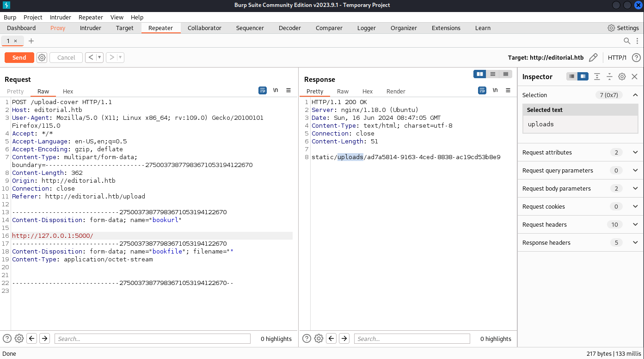The width and height of the screenshot is (644, 359).
Task: Open the tab options kebab menu
Action: point(637,41)
